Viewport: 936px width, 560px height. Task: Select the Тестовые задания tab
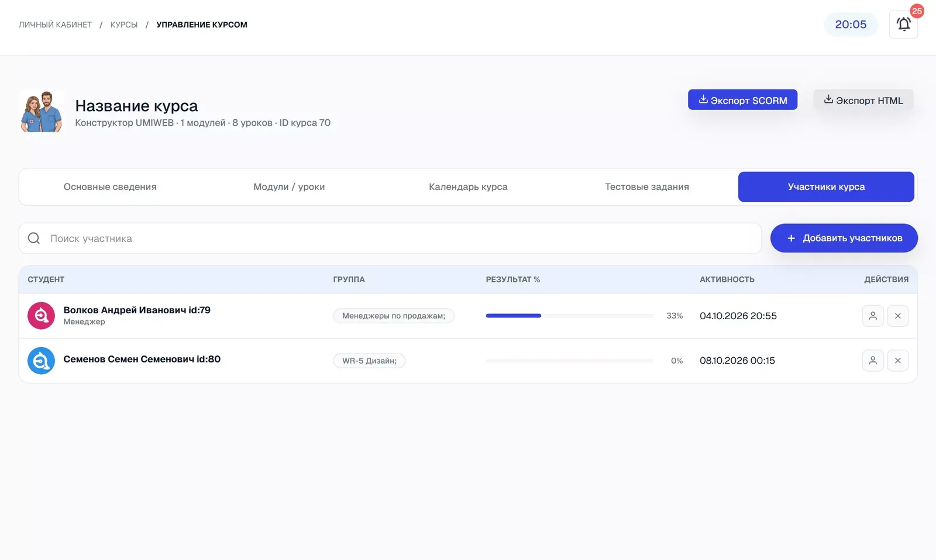(x=647, y=187)
